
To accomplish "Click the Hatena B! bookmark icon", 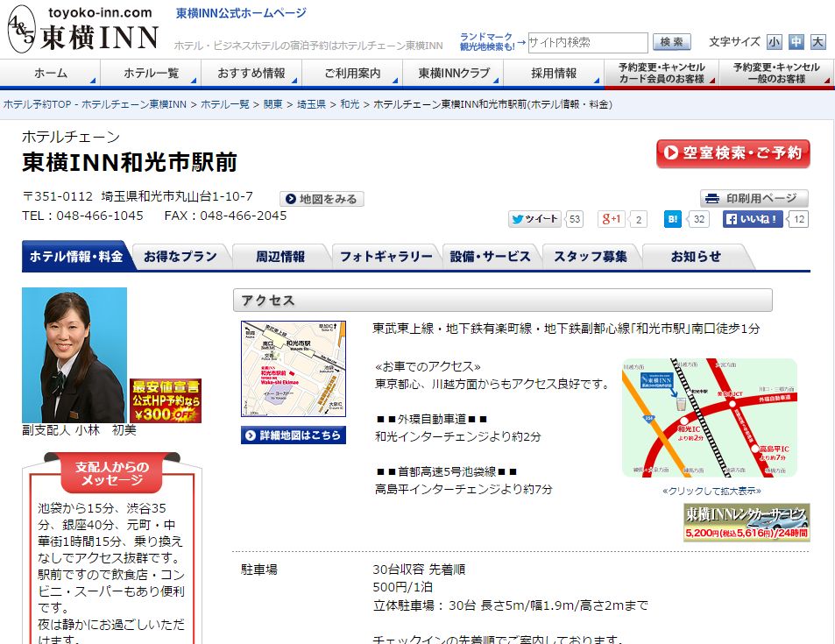I will [x=673, y=219].
